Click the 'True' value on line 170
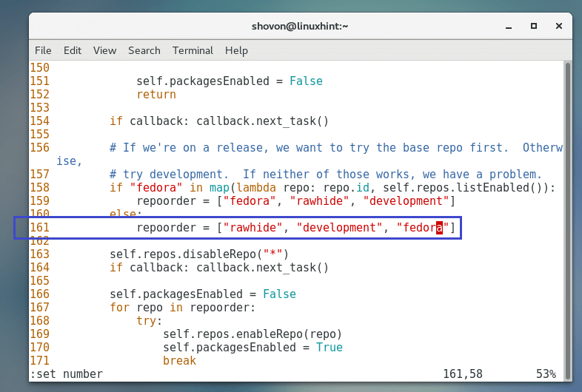 [x=330, y=348]
